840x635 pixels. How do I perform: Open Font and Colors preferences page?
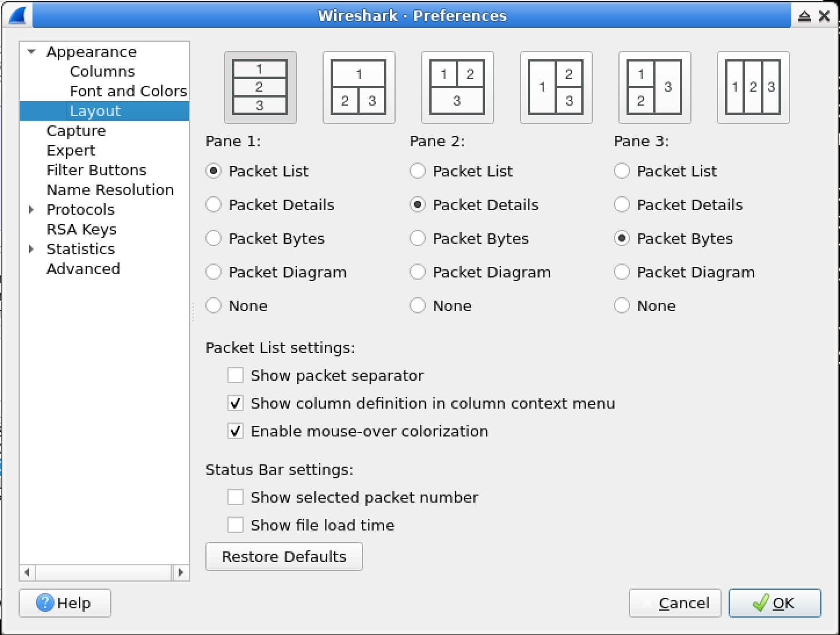tap(128, 91)
